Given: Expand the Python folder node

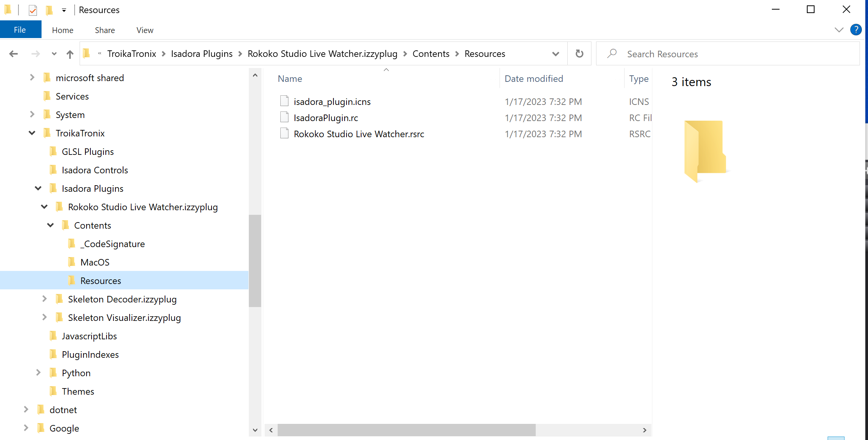Looking at the screenshot, I should click(x=38, y=373).
